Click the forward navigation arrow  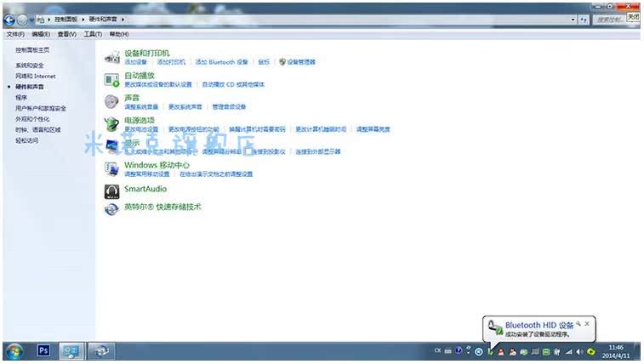point(22,20)
